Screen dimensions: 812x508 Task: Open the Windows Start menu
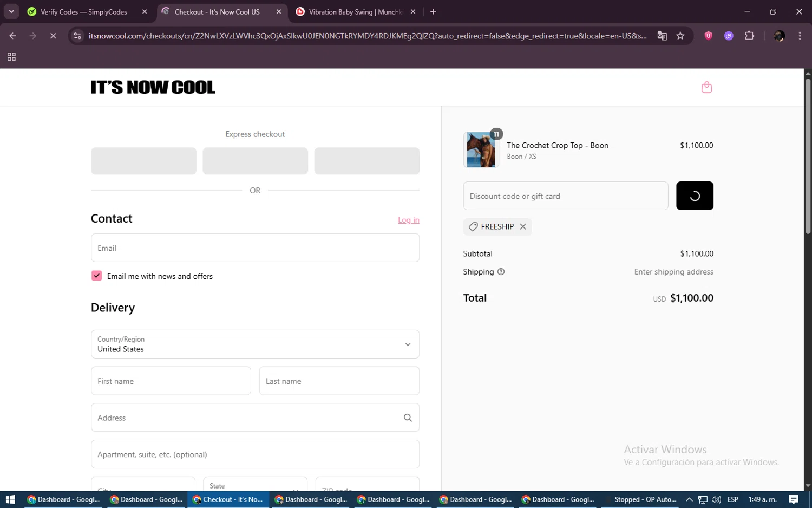coord(10,499)
